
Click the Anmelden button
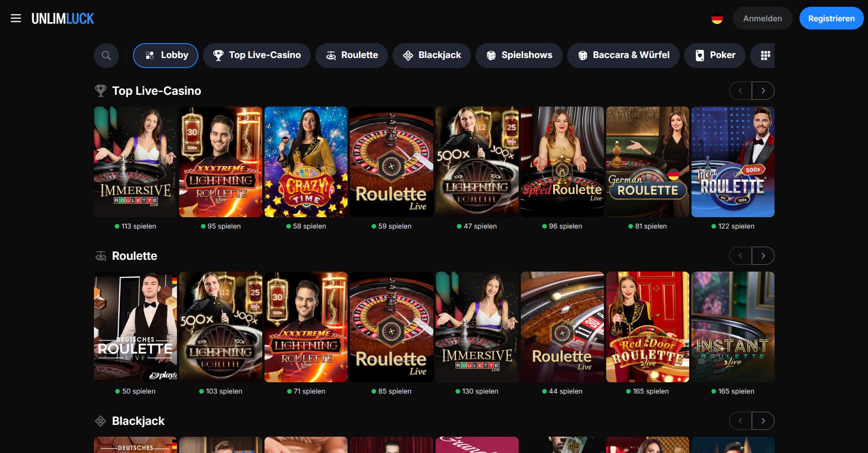762,18
